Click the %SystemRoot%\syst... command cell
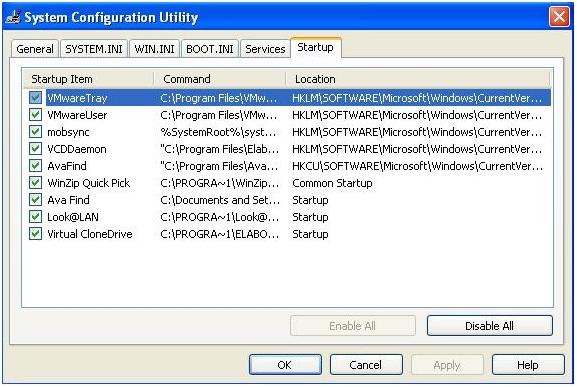Screen dimensions: 577x387 (x=219, y=132)
